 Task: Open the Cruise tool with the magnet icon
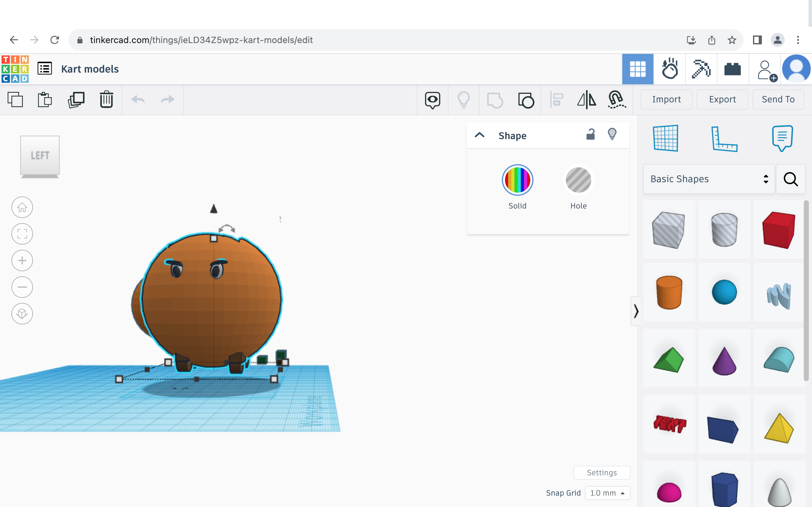[x=616, y=99]
